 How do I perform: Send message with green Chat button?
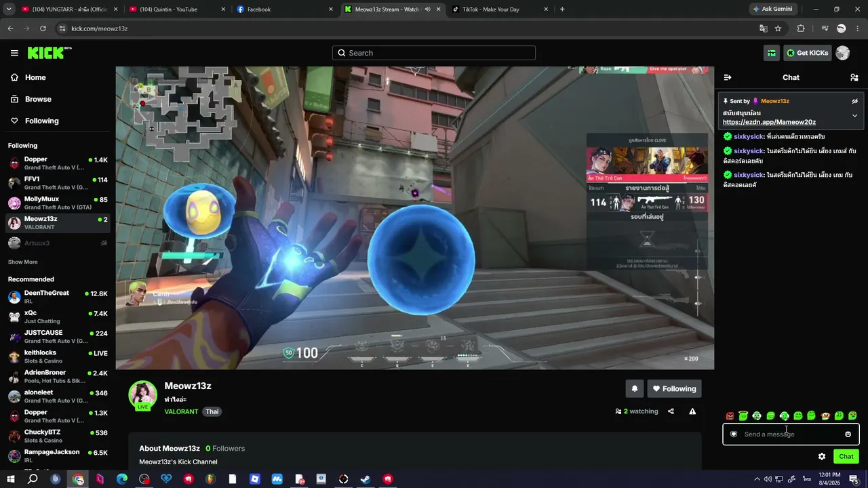click(846, 456)
